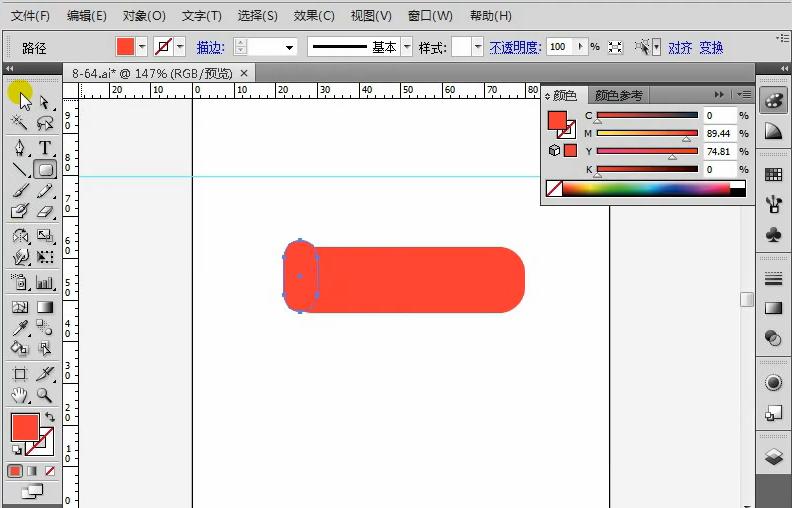The width and height of the screenshot is (792, 508).
Task: Select the Hand tool
Action: (x=19, y=396)
